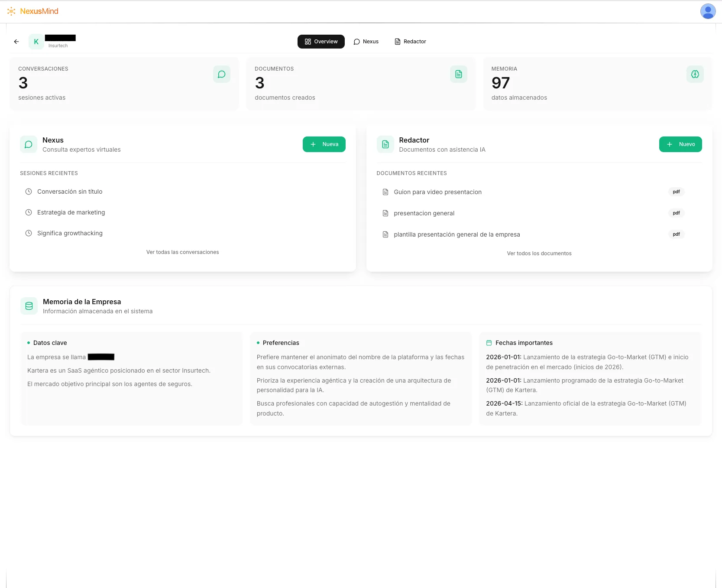
Task: Switch to the Overview tab
Action: coord(321,42)
